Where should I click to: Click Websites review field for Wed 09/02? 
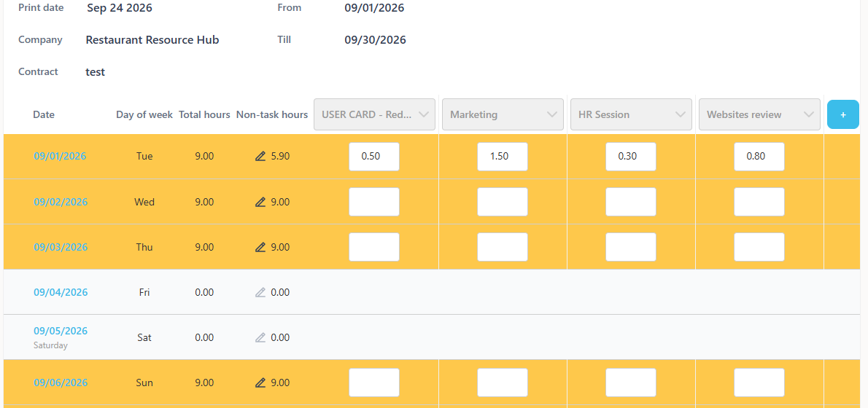pyautogui.click(x=759, y=202)
